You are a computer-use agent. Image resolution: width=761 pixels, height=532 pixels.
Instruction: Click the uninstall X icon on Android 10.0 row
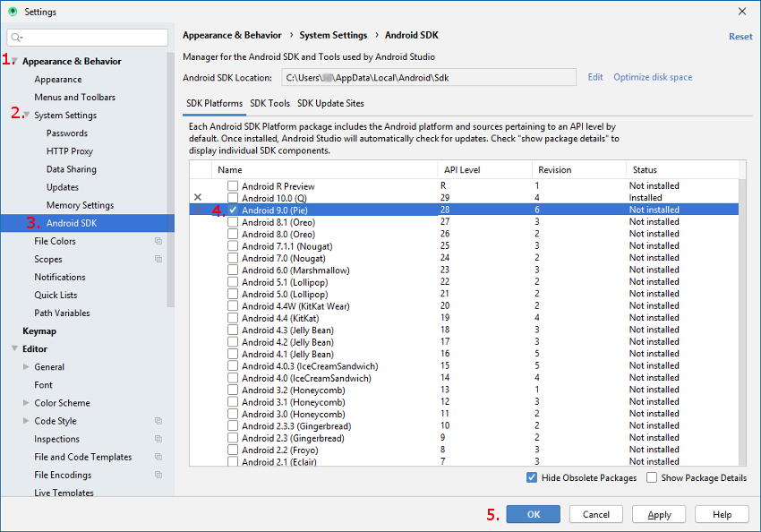pos(198,197)
